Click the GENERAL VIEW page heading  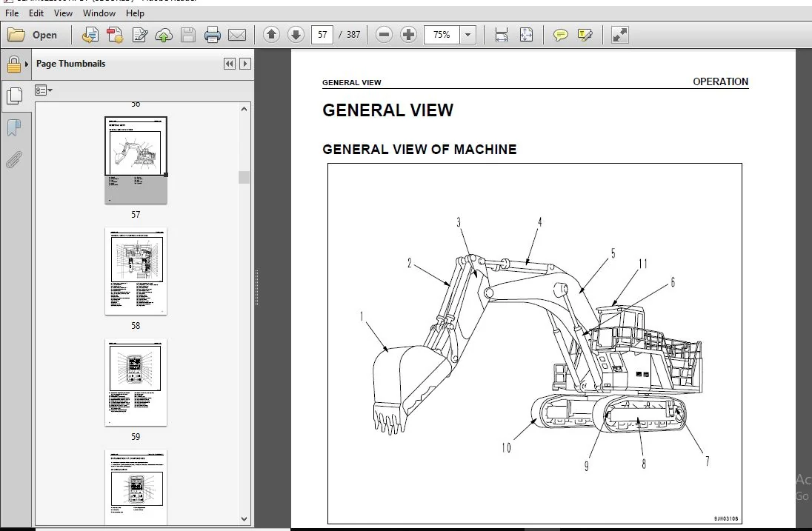[387, 110]
